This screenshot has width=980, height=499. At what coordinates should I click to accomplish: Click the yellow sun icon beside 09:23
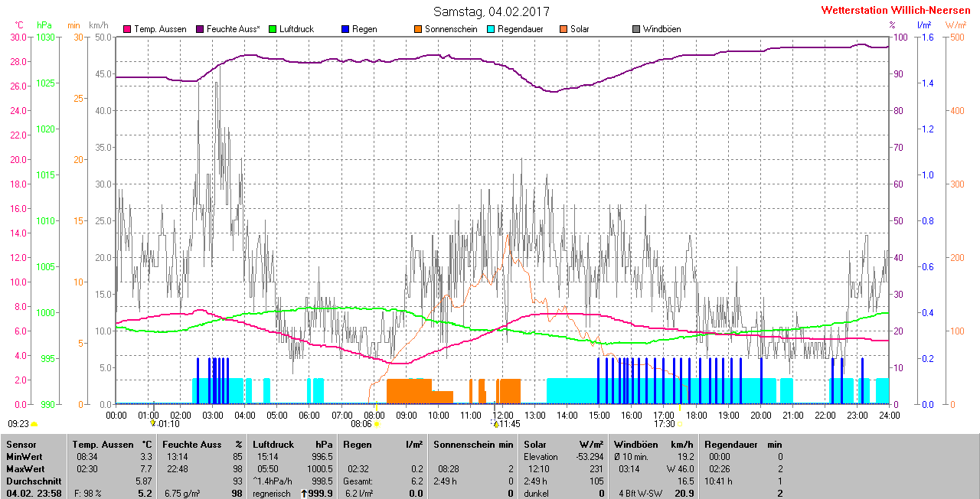[34, 424]
